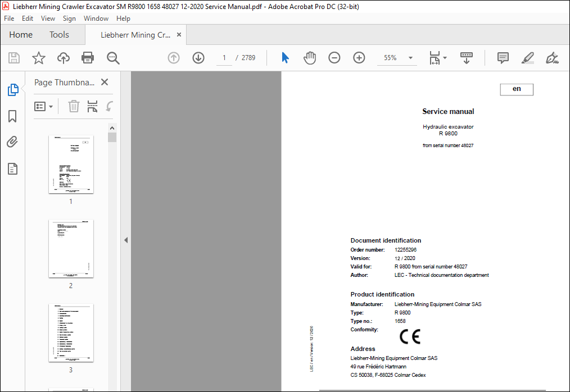
Task: Open thumbnails options menu button
Action: (44, 107)
